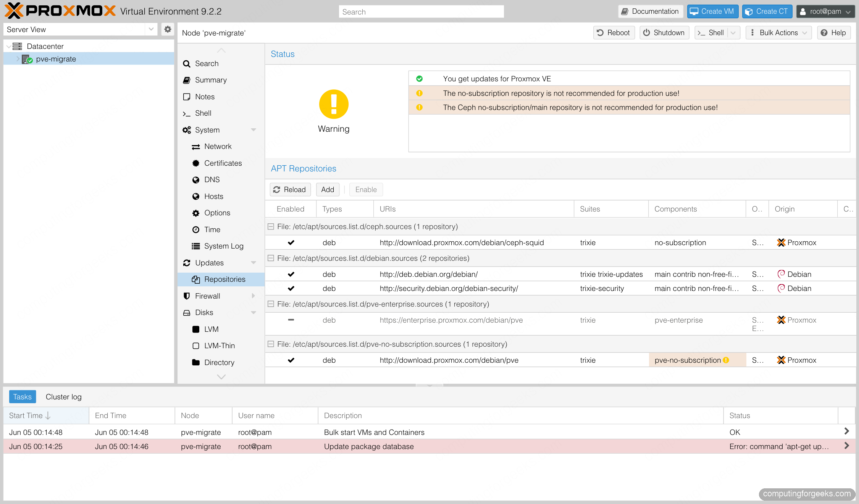Click the Network arrows icon

coord(196,147)
